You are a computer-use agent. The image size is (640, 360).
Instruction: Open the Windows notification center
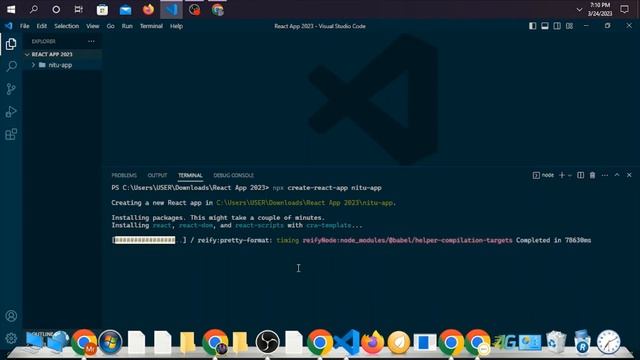point(624,9)
